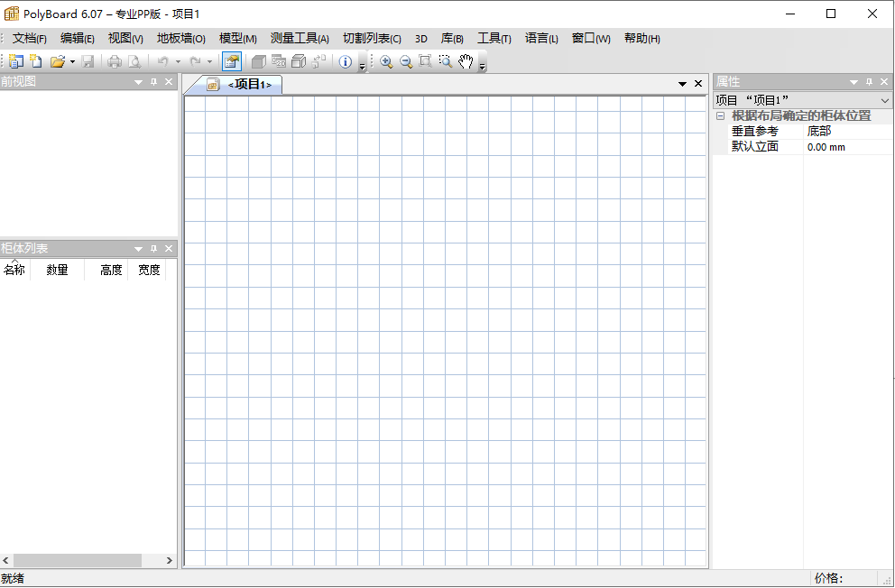Open the undo history dropdown arrow
This screenshot has height=588, width=895.
click(x=178, y=61)
